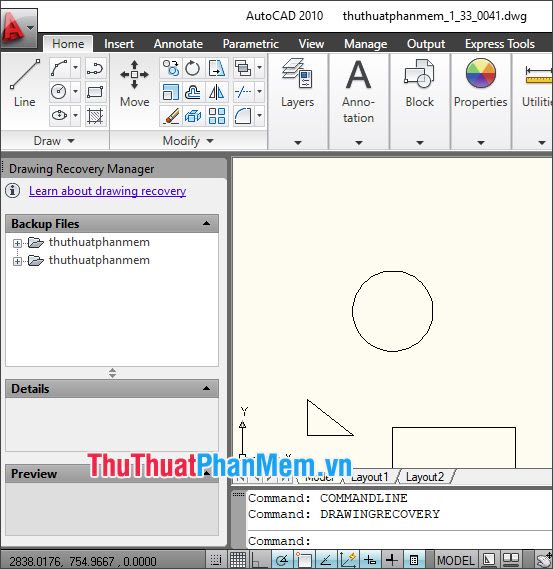The height and width of the screenshot is (569, 553).
Task: Switch to the Parametric ribbon tab
Action: [251, 44]
